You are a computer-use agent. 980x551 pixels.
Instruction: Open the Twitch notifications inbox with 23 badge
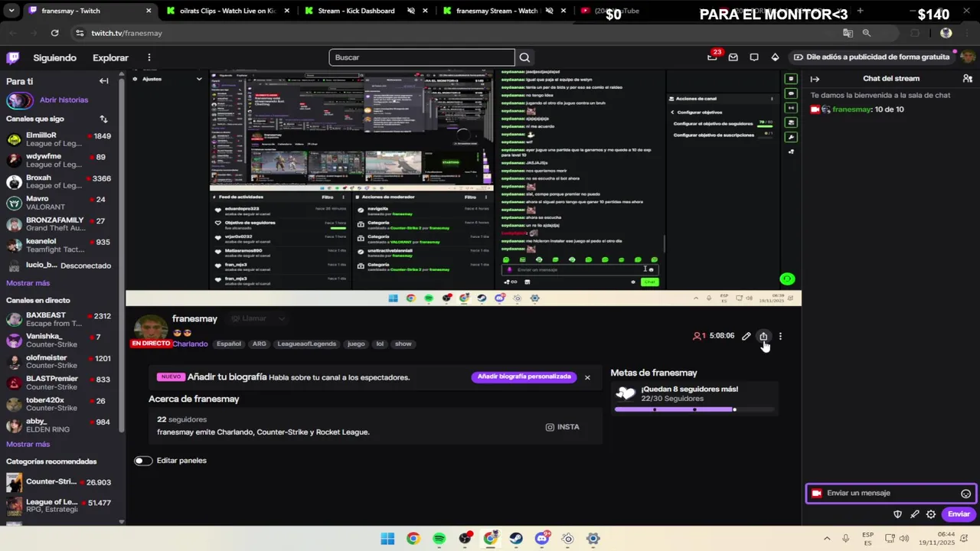[712, 57]
